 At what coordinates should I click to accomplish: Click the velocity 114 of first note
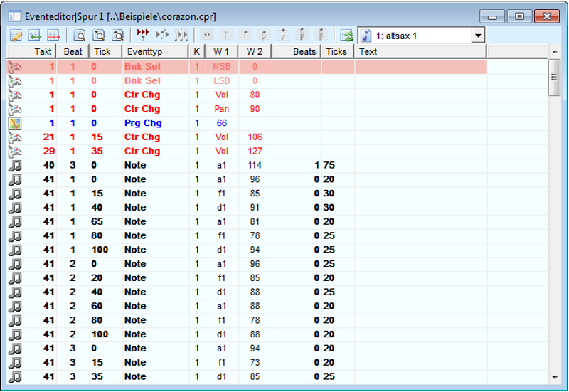(255, 166)
